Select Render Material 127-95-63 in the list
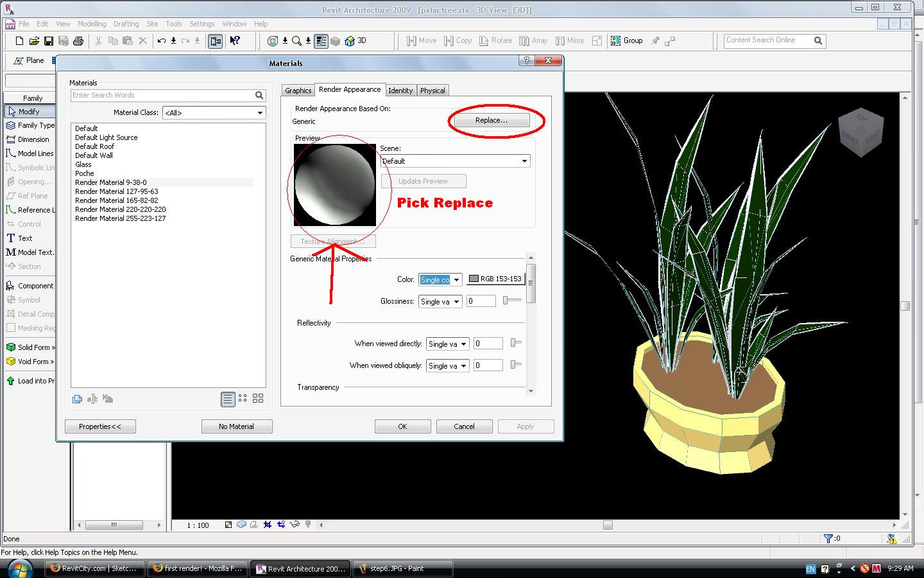 [x=117, y=191]
